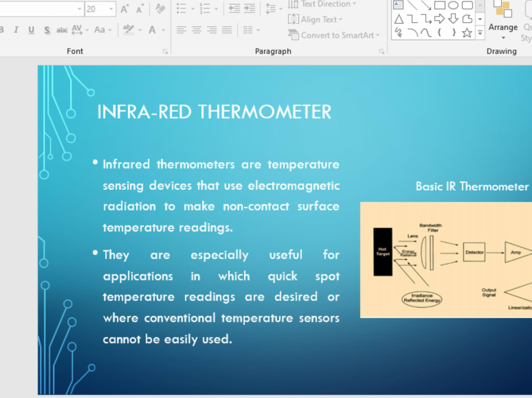Image resolution: width=532 pixels, height=398 pixels.
Task: Open the Numbering dropdown arrow
Action: click(216, 9)
